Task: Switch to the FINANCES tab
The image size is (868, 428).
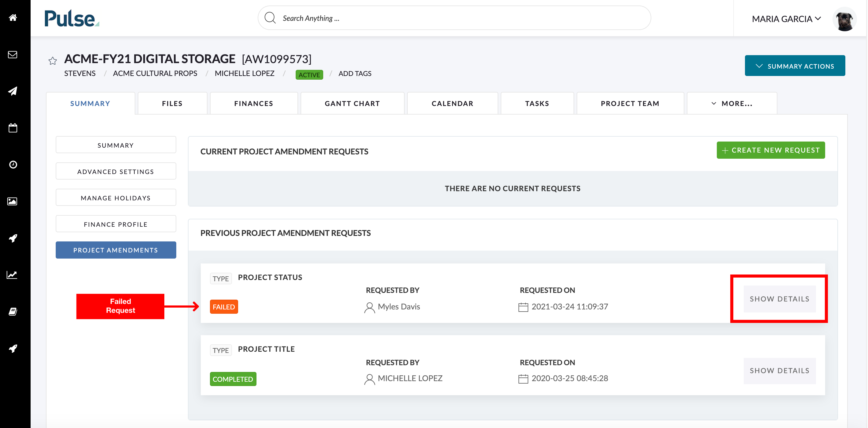Action: (254, 104)
